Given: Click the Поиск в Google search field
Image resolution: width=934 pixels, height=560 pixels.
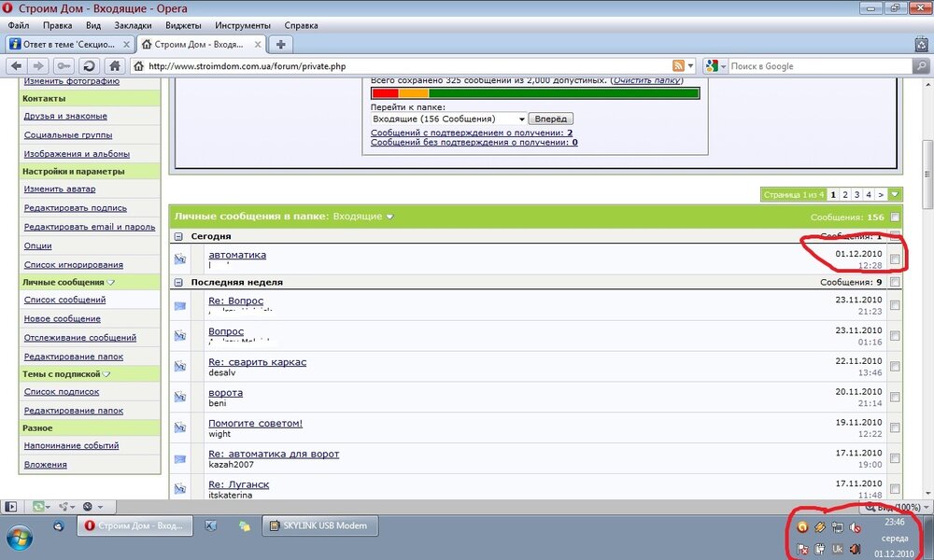Looking at the screenshot, I should 820,66.
